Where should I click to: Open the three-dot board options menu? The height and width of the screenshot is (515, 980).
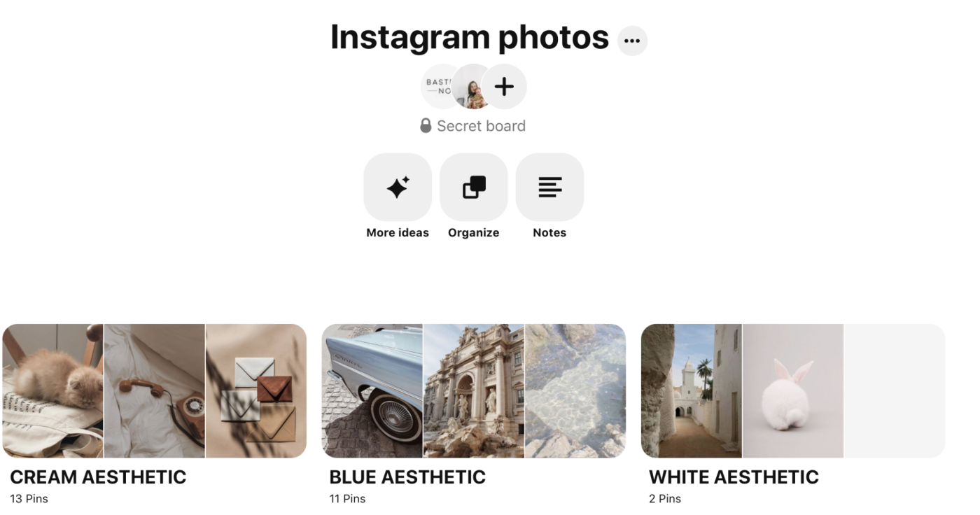tap(632, 41)
